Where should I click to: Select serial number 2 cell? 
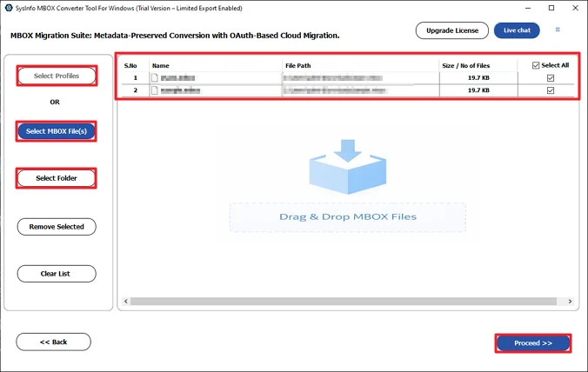[136, 90]
